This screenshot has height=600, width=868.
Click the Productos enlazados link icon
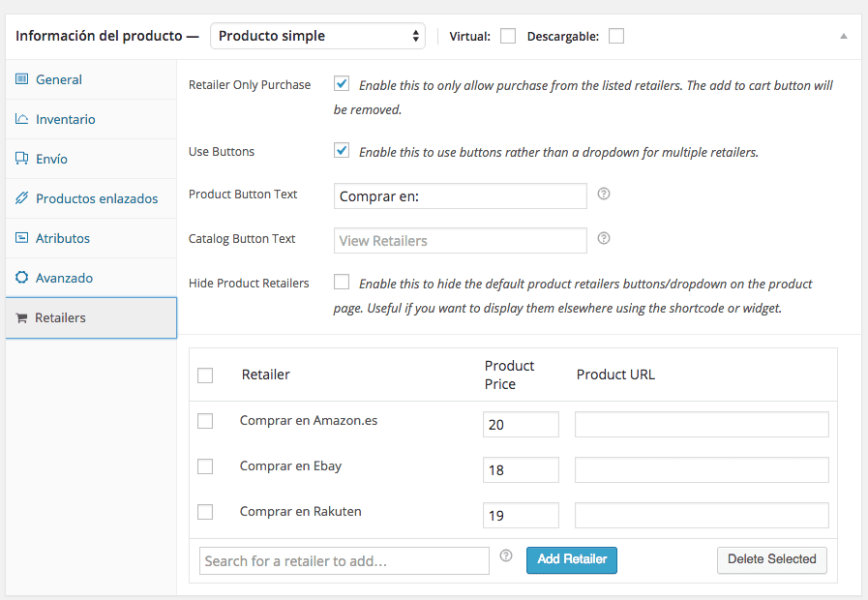coord(22,198)
